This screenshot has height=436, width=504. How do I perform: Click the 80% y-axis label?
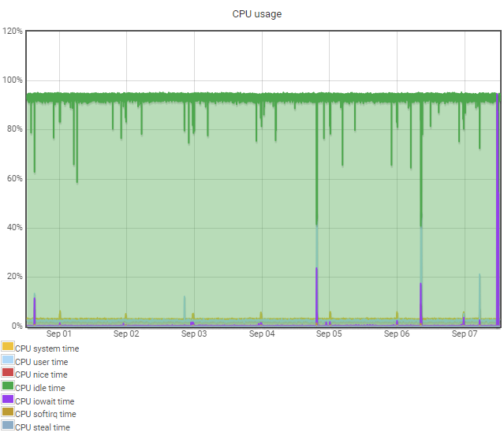tap(15, 129)
